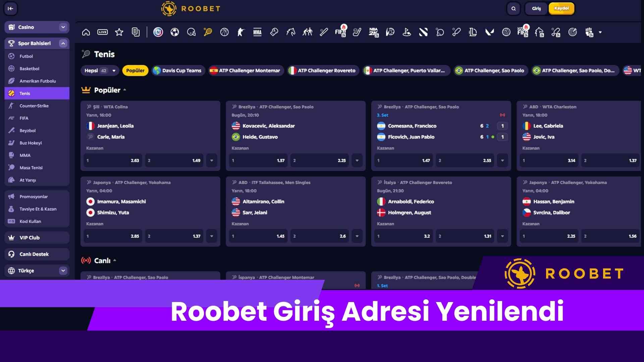Collapse the Popüler section

[125, 90]
